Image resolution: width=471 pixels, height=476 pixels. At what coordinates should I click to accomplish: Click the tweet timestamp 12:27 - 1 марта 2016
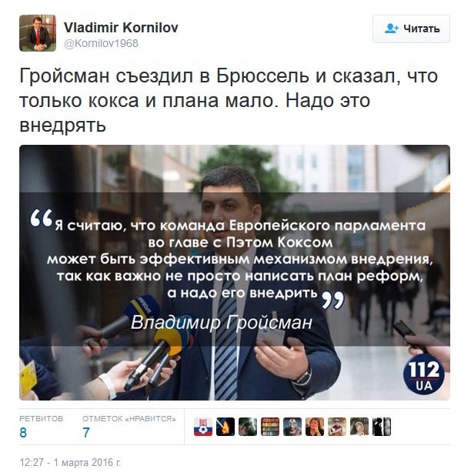tap(70, 462)
